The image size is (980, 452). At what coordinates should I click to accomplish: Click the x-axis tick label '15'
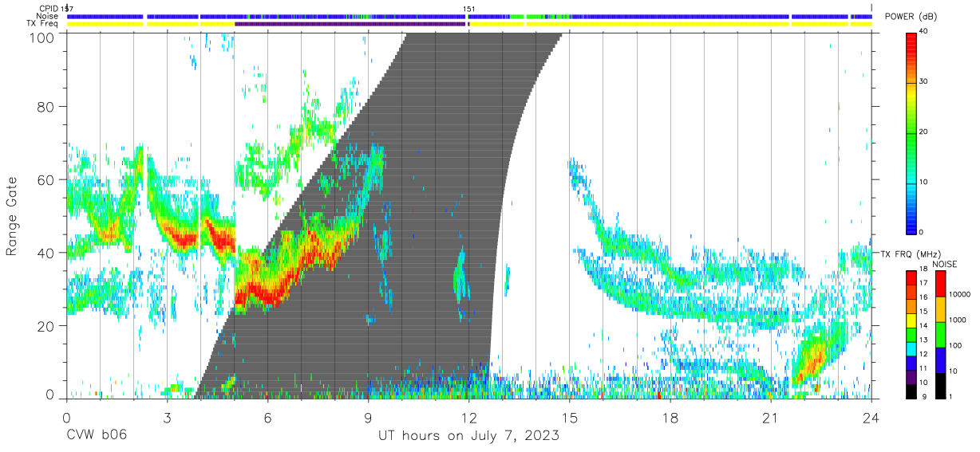tap(569, 418)
